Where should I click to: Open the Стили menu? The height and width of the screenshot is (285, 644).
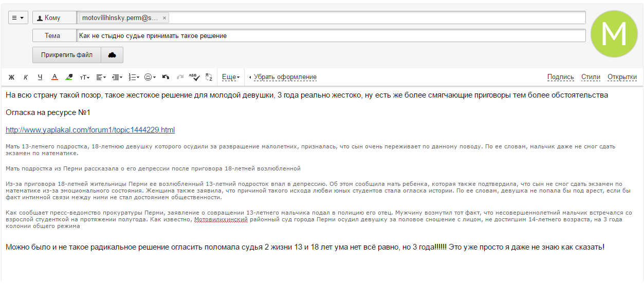(x=591, y=77)
